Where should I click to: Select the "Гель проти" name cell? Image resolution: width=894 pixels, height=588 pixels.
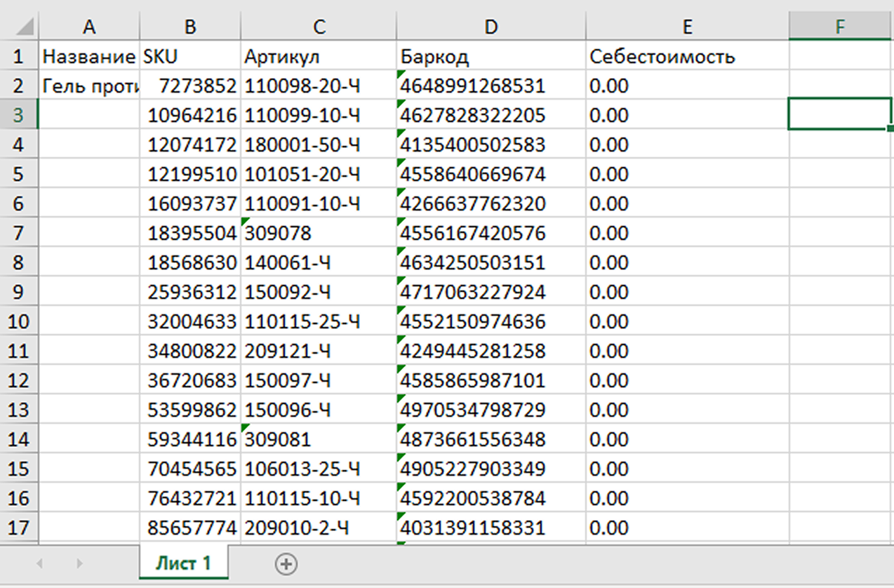click(88, 86)
